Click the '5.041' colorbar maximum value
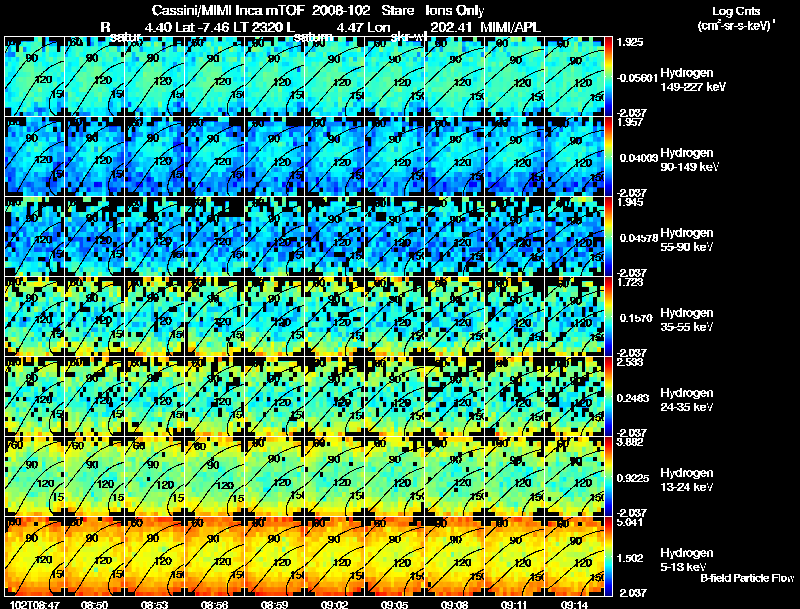 (630, 523)
